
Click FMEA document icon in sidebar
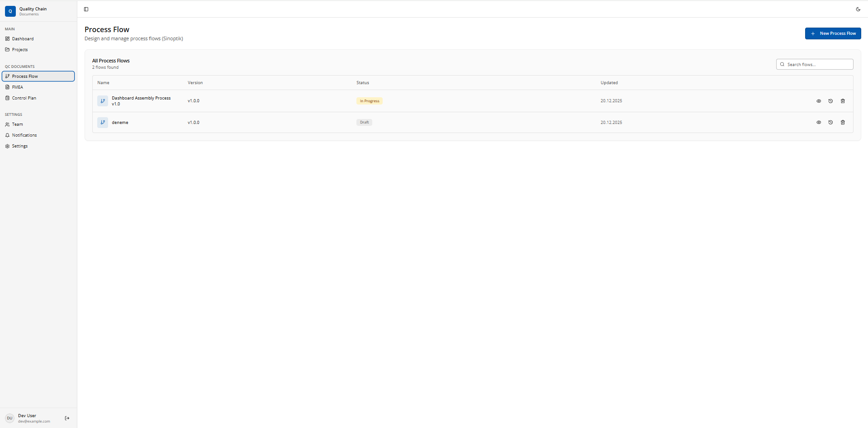point(7,87)
